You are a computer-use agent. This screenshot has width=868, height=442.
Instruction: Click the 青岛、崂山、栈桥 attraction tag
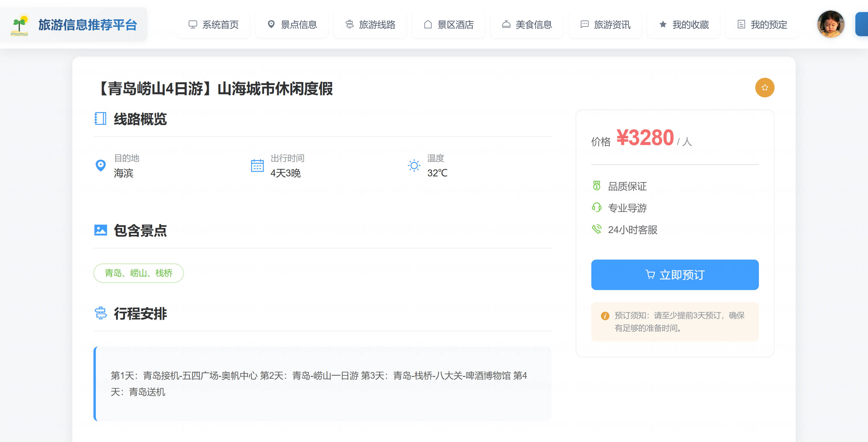pyautogui.click(x=139, y=273)
